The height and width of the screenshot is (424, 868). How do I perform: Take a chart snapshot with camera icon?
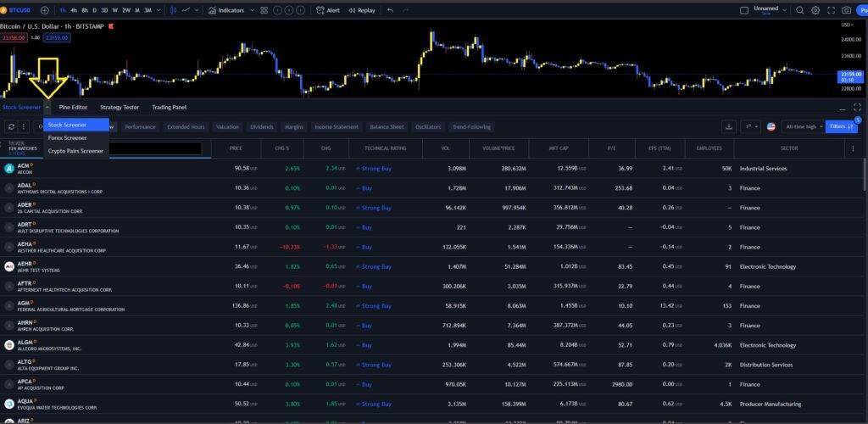(847, 10)
